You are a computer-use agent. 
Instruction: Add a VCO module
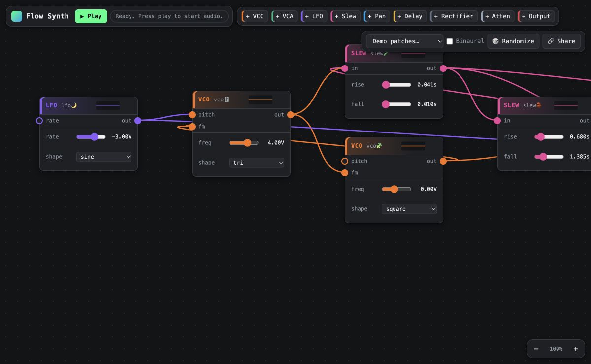pyautogui.click(x=255, y=16)
